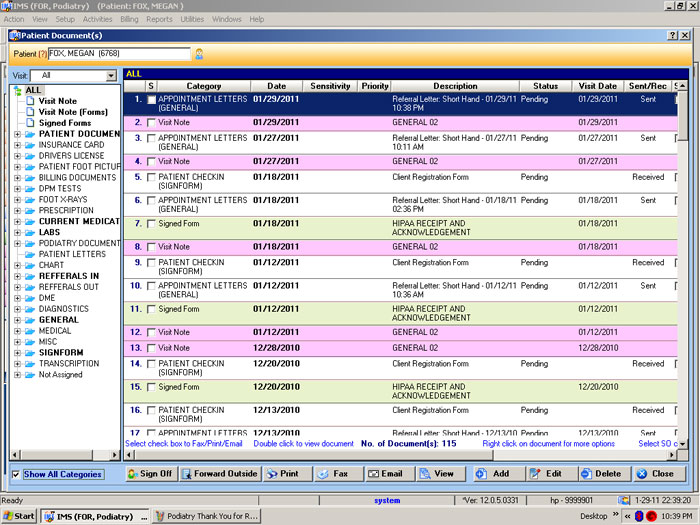The image size is (700, 525).
Task: Check the box for row 1 appointment letter
Action: point(152,100)
